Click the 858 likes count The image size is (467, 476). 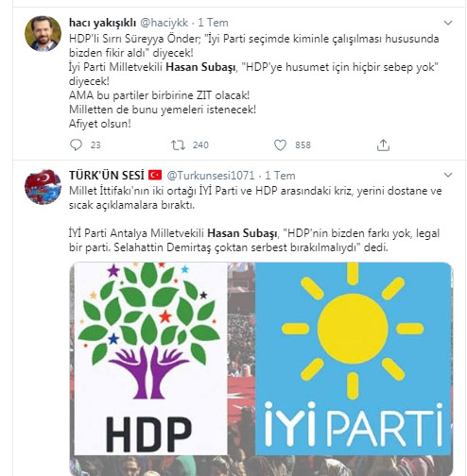(303, 145)
